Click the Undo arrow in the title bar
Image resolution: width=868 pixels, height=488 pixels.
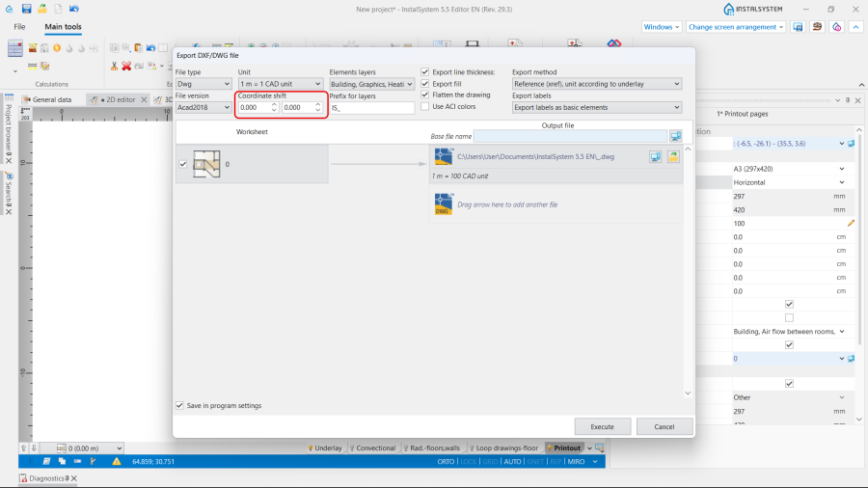[x=74, y=9]
